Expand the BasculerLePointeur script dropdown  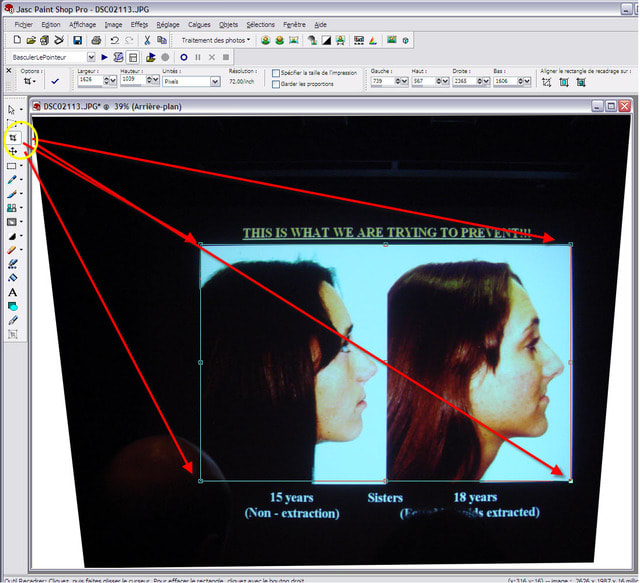[x=91, y=58]
